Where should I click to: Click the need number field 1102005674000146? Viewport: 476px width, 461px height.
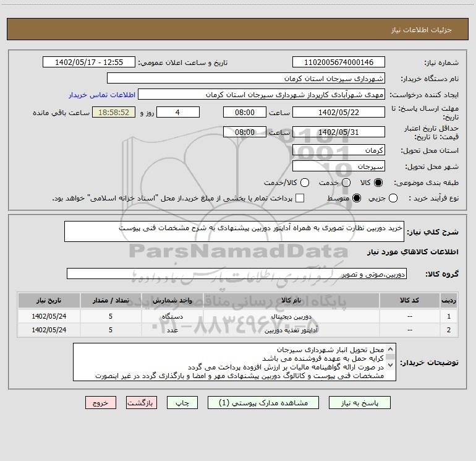(339, 62)
